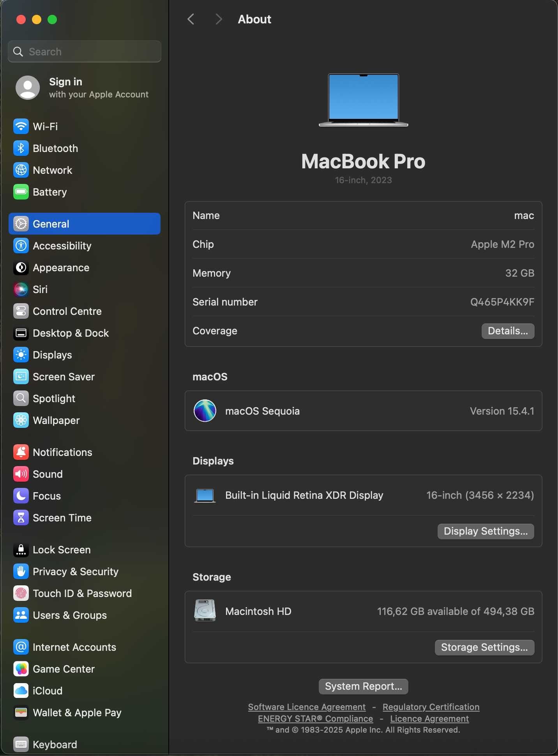Open Screen Time hourglass icon
The height and width of the screenshot is (756, 558).
[21, 518]
